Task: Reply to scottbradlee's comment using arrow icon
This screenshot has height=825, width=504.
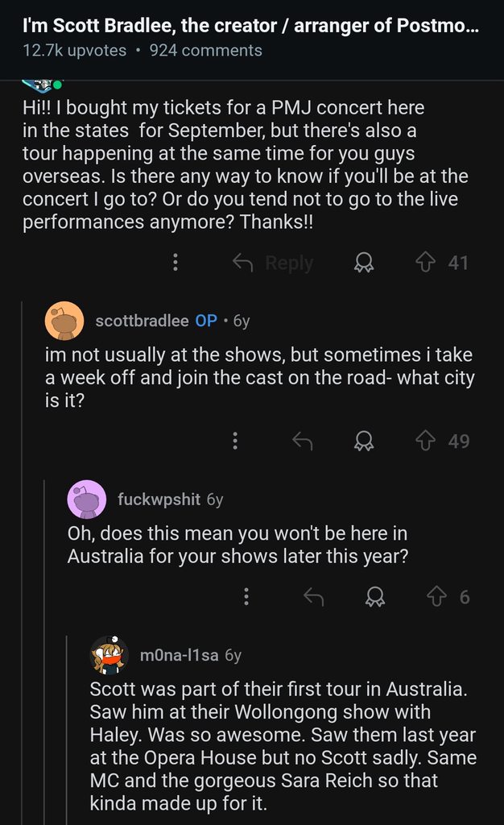Action: (302, 441)
